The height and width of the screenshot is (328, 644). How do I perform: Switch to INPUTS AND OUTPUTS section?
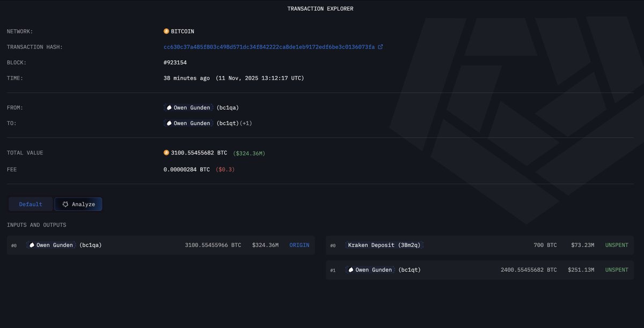click(x=36, y=225)
